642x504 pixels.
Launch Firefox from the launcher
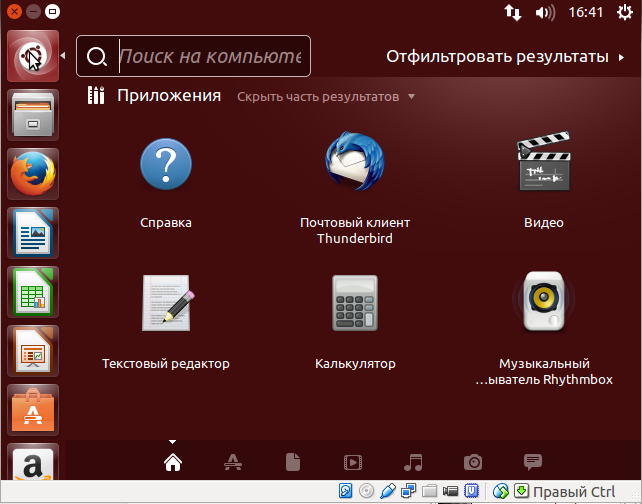(33, 174)
